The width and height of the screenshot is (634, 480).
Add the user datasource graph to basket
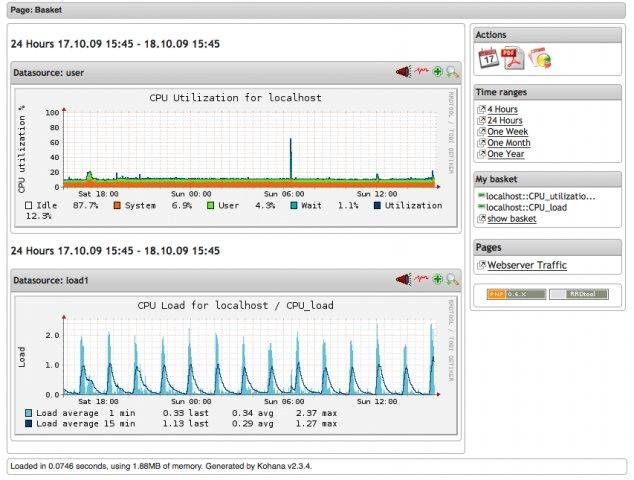pos(437,72)
